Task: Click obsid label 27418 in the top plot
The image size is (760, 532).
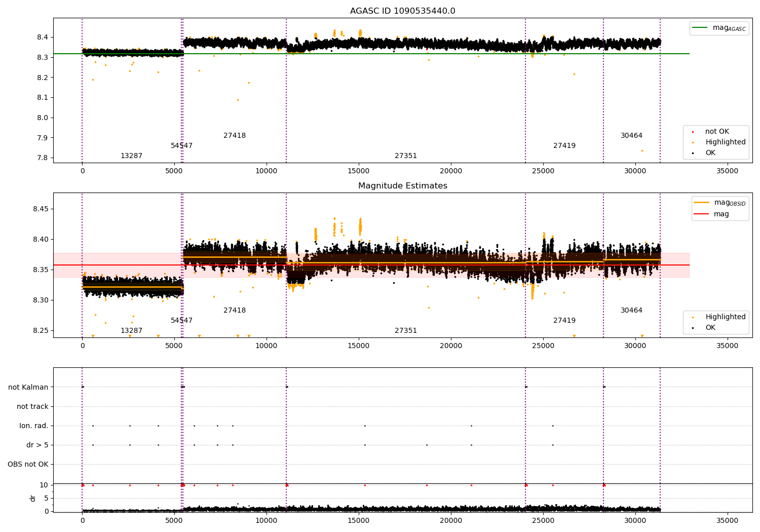Action: [235, 136]
